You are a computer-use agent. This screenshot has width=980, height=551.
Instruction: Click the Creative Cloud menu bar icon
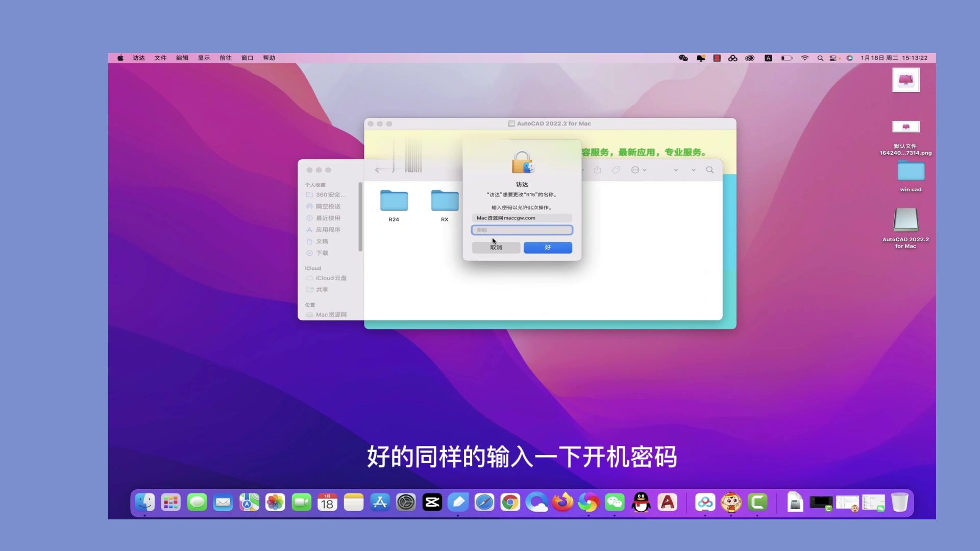tap(749, 58)
